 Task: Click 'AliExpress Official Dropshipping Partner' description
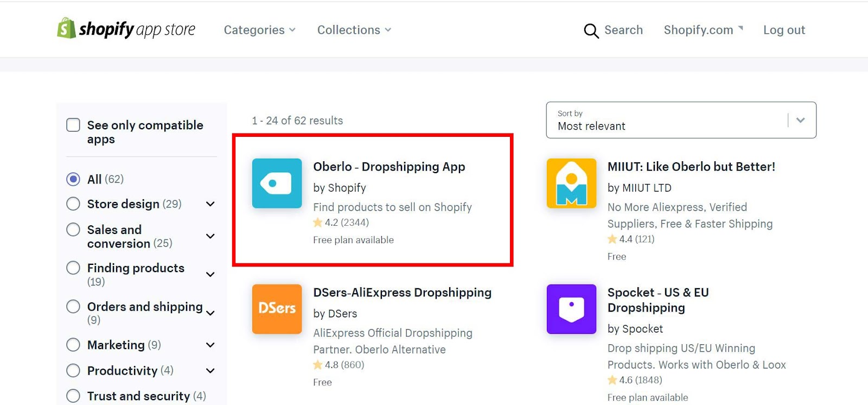(x=393, y=341)
